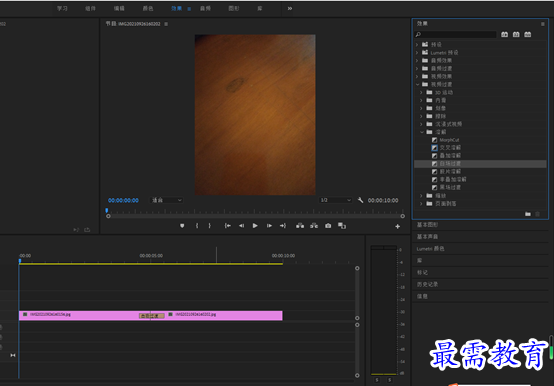Select the transition between timeline clips
This screenshot has height=386, width=554.
152,316
